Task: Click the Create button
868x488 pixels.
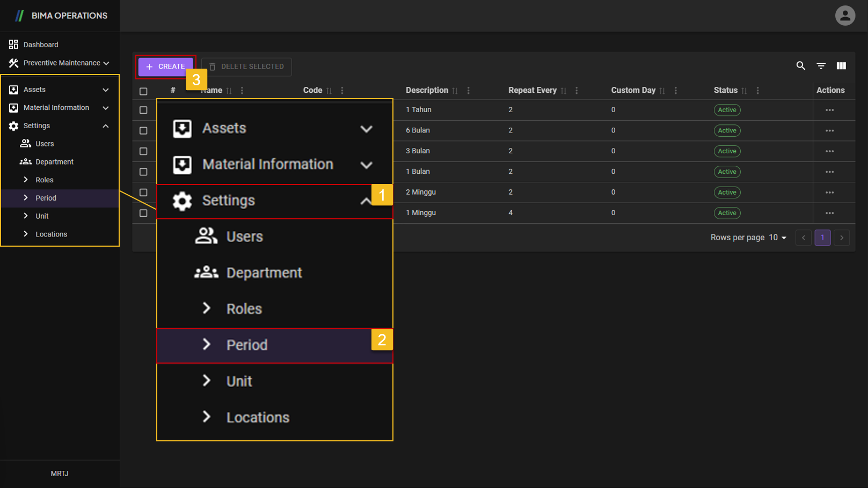Action: click(166, 66)
